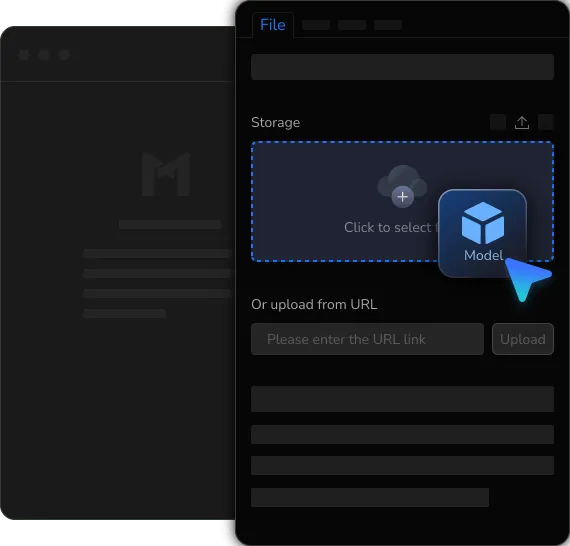Select the dashed Click to select dropzone
This screenshot has height=546, width=570.
[402, 201]
